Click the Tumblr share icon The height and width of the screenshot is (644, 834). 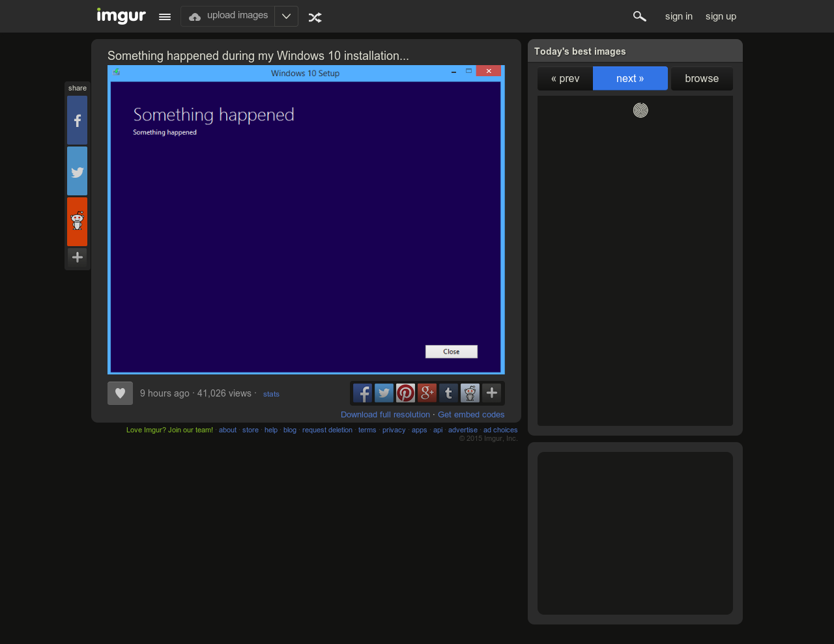tap(448, 393)
